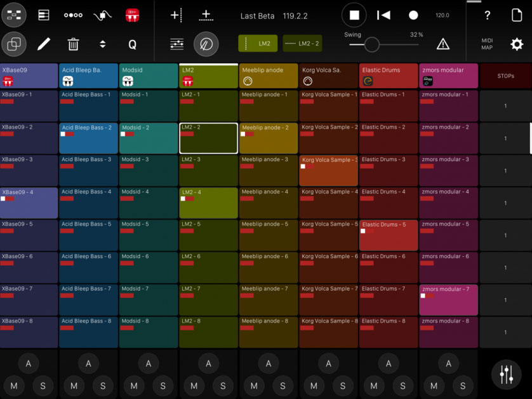This screenshot has height=399, width=532.
Task: Launch clip LM2 - 4
Action: (x=208, y=203)
